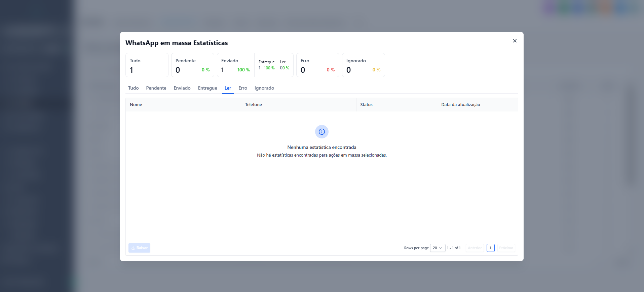Click the Data da atualização column header
Screen dimensions: 644x292
click(478, 105)
